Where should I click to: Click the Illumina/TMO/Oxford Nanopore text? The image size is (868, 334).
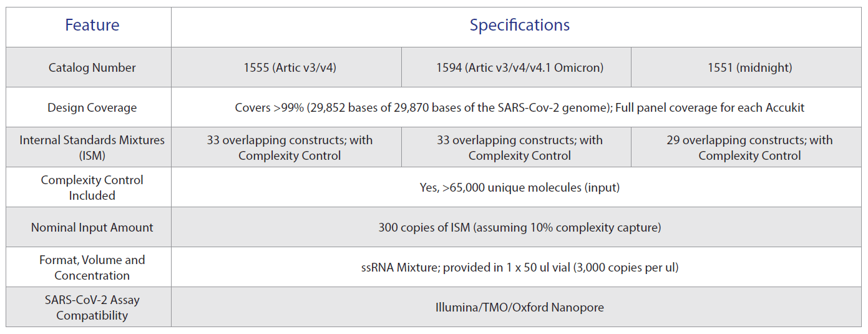pos(520,307)
